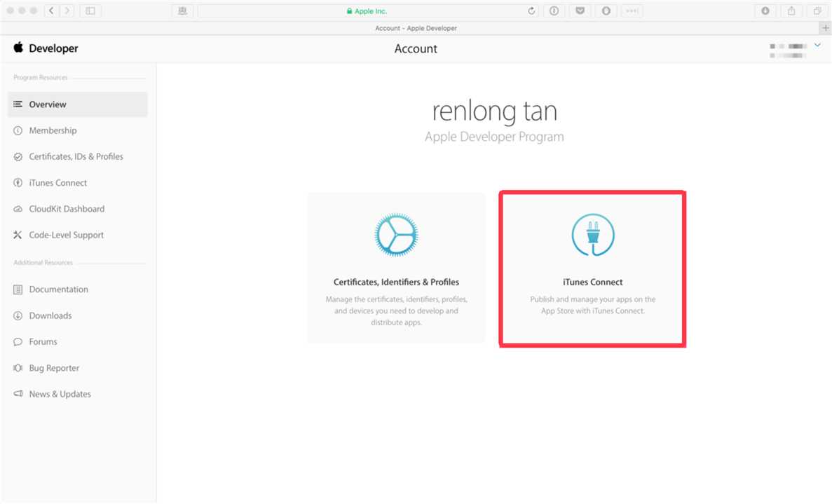832x504 pixels.
Task: Open Safari downloads button in toolbar
Action: [765, 11]
